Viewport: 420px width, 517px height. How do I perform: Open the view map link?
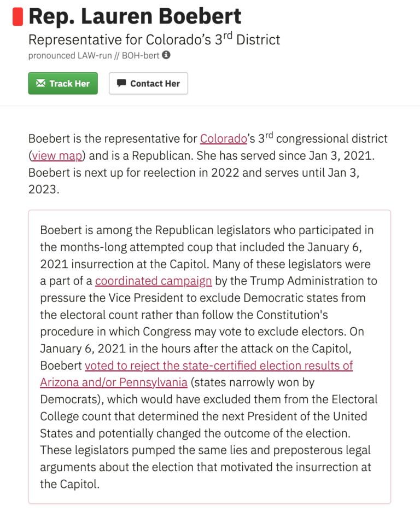pos(57,155)
